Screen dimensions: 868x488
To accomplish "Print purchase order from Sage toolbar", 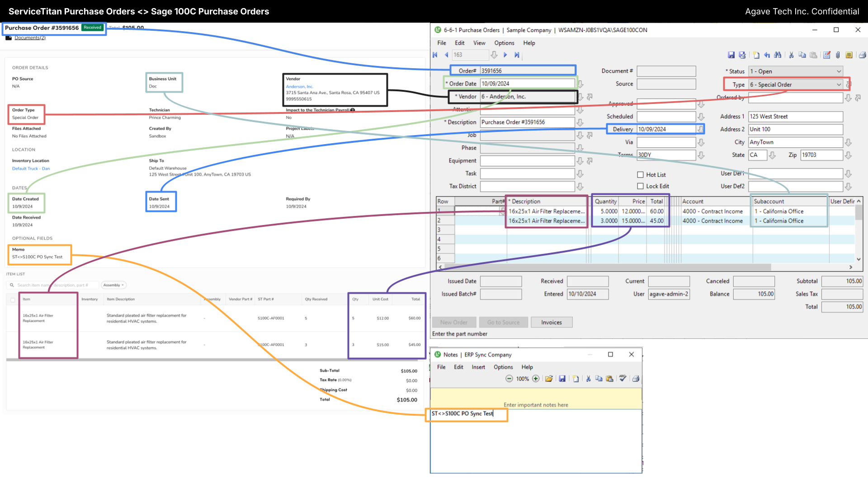I will (x=862, y=55).
